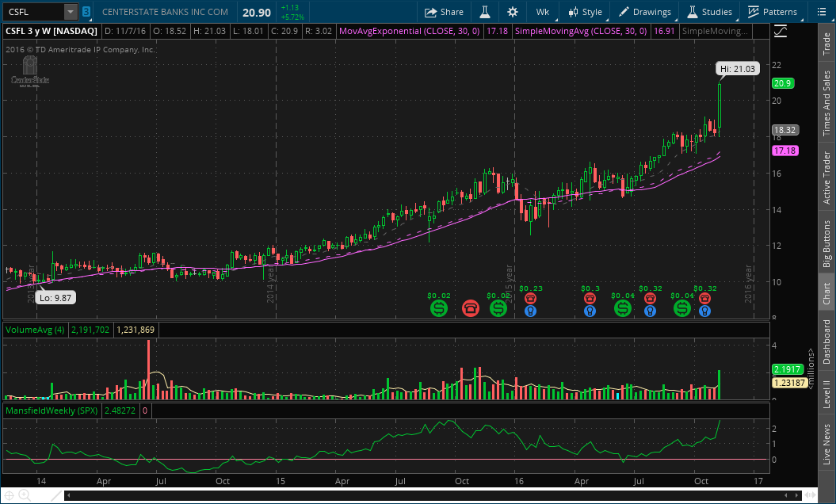
Task: Click the blue number 3 link icon
Action: (x=86, y=12)
